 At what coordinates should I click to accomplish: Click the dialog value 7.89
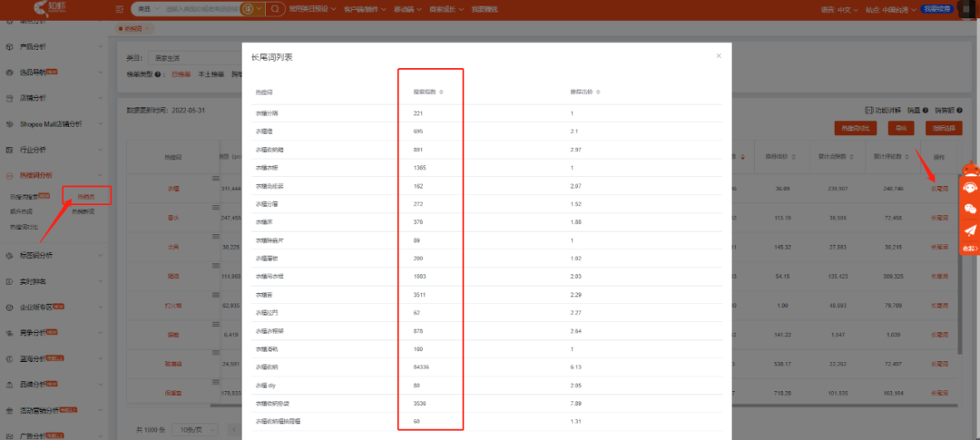pos(575,403)
